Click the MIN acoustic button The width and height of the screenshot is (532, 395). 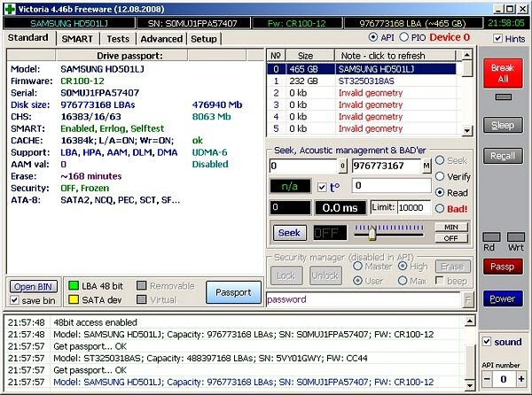pos(451,227)
